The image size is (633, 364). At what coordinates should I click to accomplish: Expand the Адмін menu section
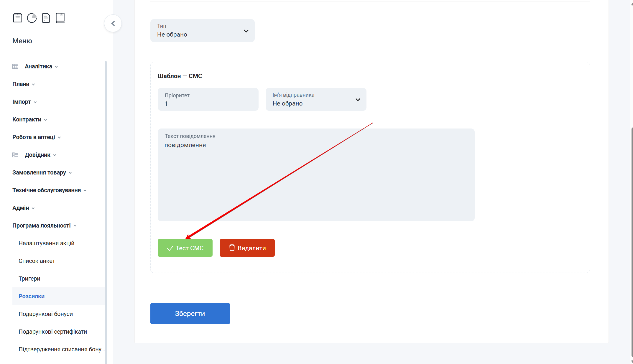tap(23, 208)
